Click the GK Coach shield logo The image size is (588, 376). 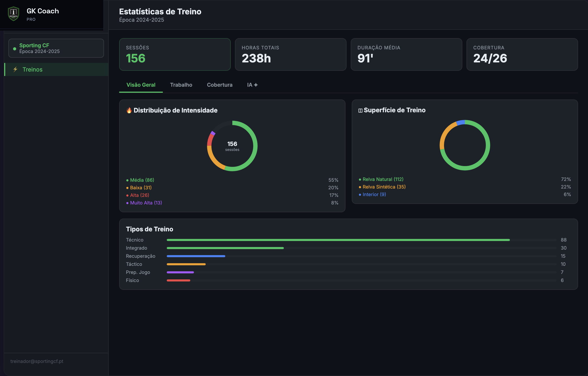tap(13, 14)
